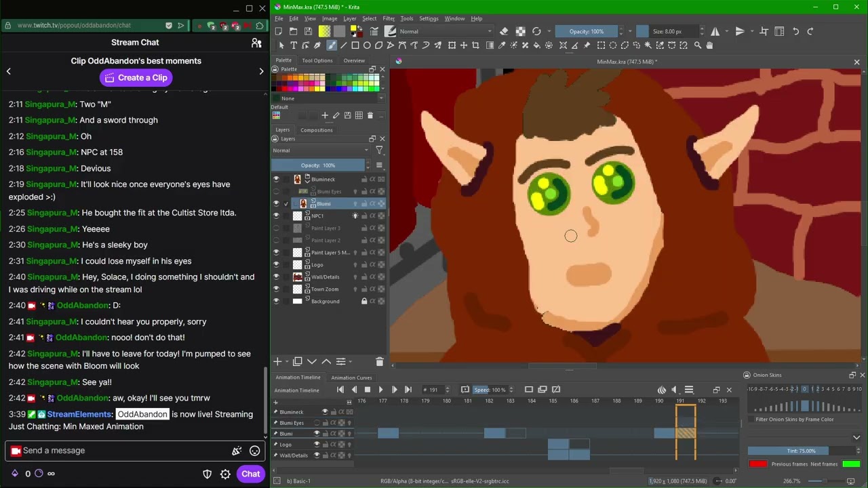Hide the Blumineck layer
The height and width of the screenshot is (488, 868).
click(x=276, y=180)
